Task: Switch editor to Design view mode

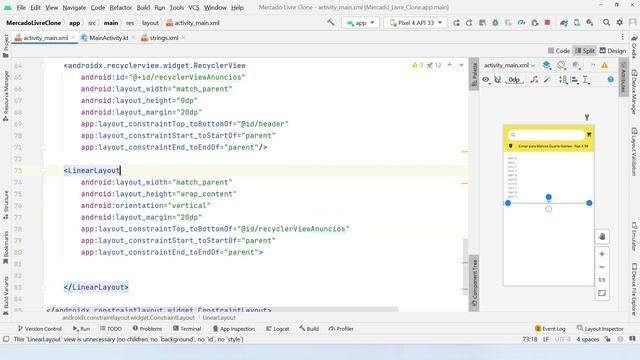Action: point(612,51)
